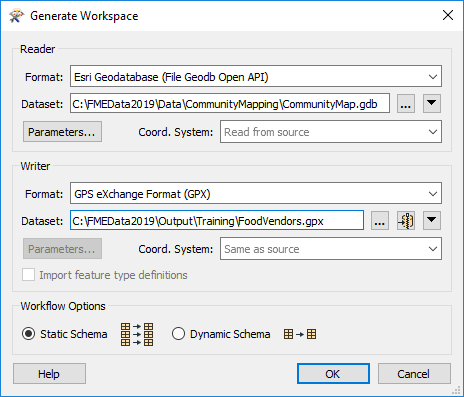Viewport: 464px width, 397px height.
Task: Open Writer Coord. System Same as source dropdown
Action: pyautogui.click(x=331, y=249)
